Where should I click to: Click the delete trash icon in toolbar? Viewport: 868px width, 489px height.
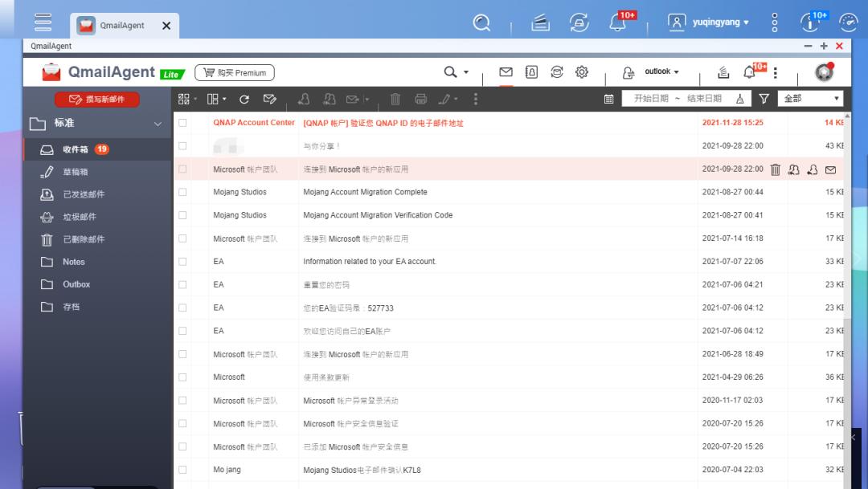coord(394,99)
